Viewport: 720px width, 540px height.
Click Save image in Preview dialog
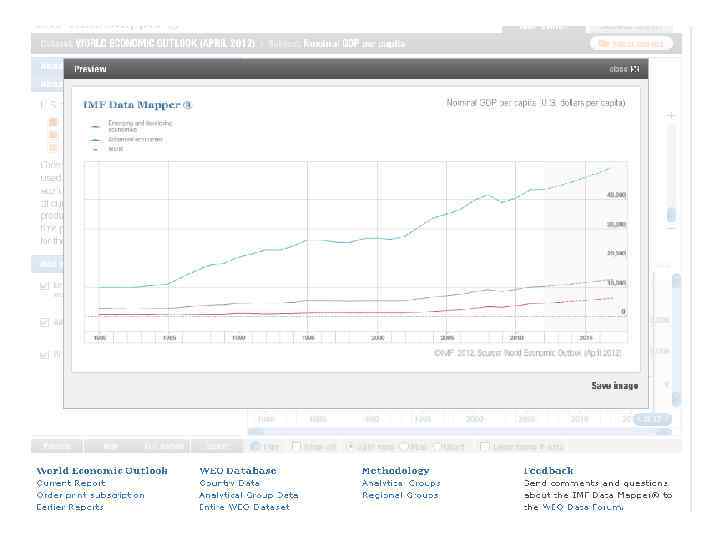coord(614,386)
